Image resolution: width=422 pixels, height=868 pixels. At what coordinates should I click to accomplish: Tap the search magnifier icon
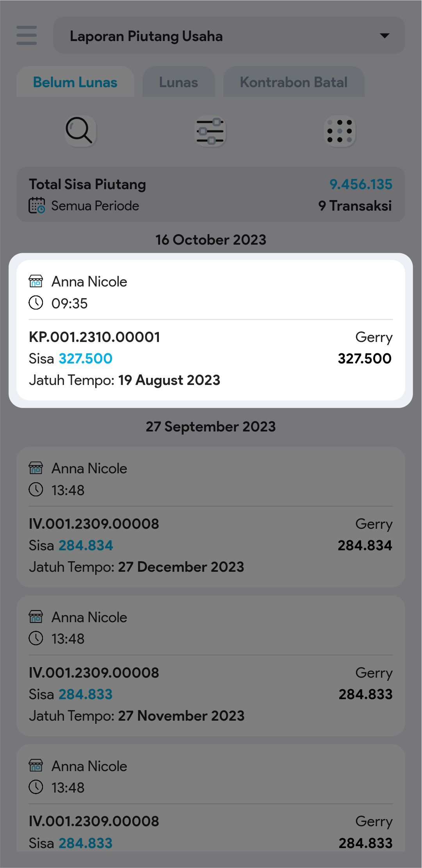coord(80,131)
